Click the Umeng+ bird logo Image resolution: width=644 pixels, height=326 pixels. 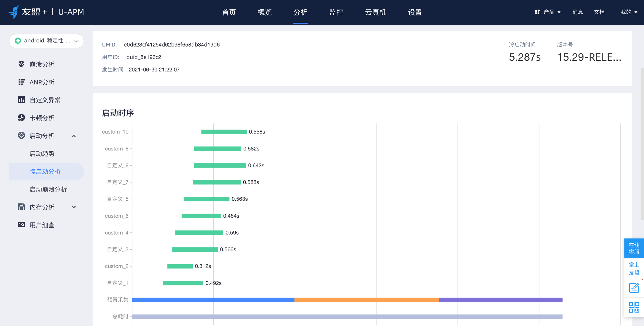pyautogui.click(x=14, y=12)
